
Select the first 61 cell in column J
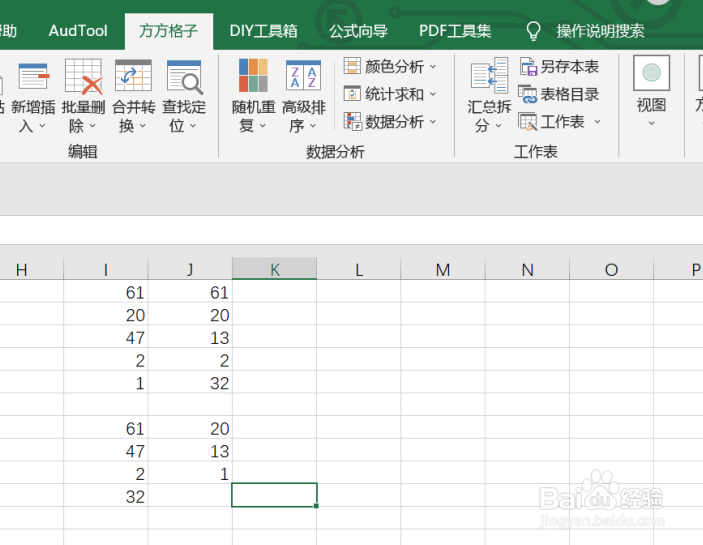click(x=190, y=292)
